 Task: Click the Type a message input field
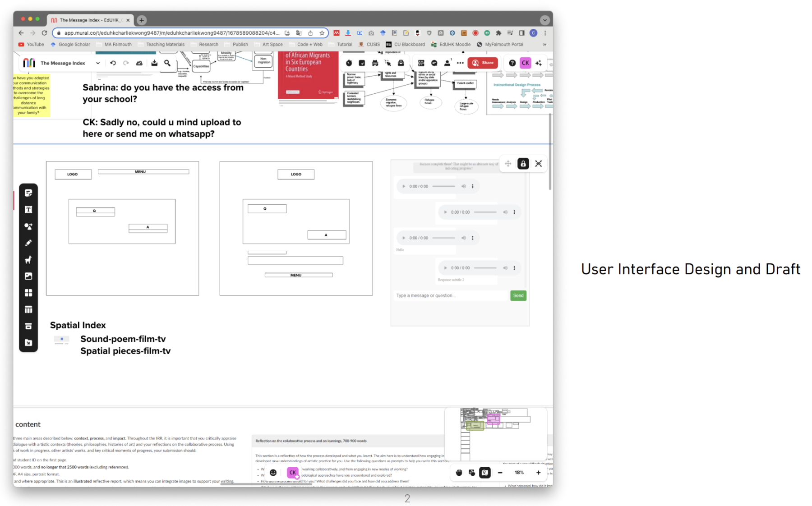coord(450,296)
